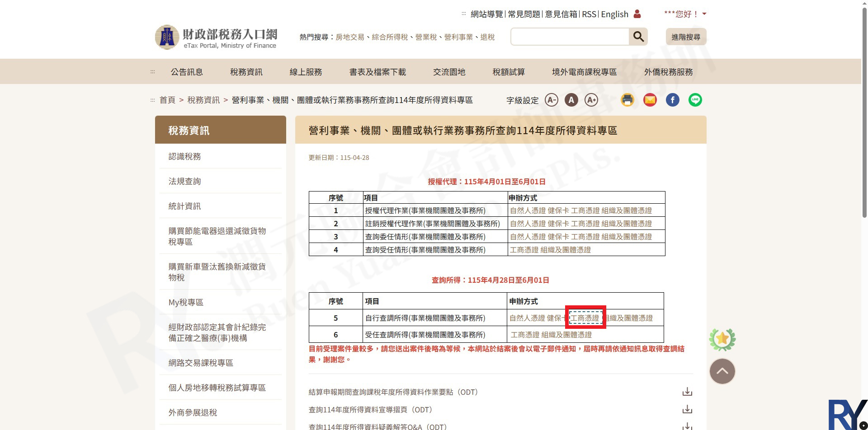
Task: Click the scroll-to-top arrow button
Action: coord(722,371)
